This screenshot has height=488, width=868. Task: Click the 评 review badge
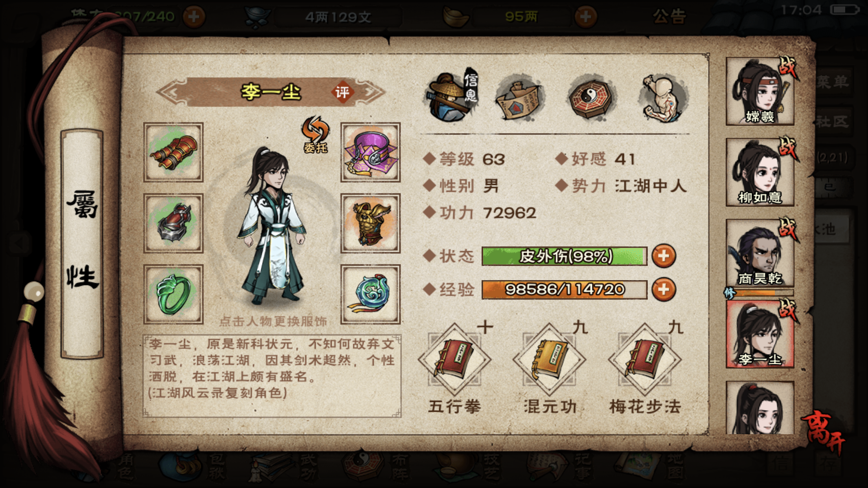pos(342,92)
